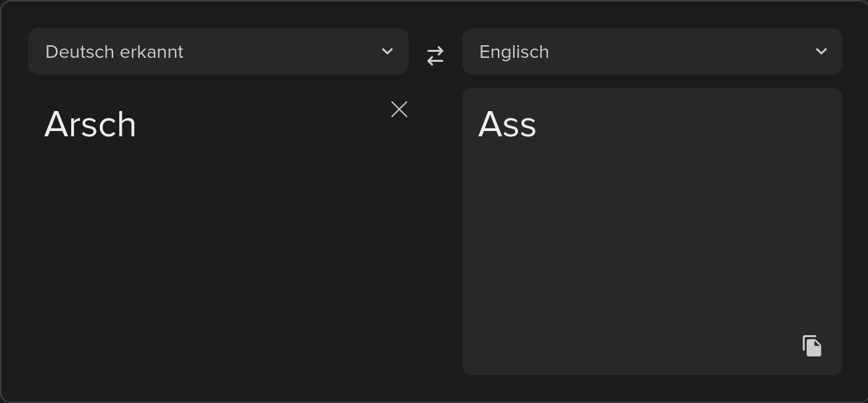Copy the translation to the clipboard
The width and height of the screenshot is (868, 403).
[x=812, y=346]
